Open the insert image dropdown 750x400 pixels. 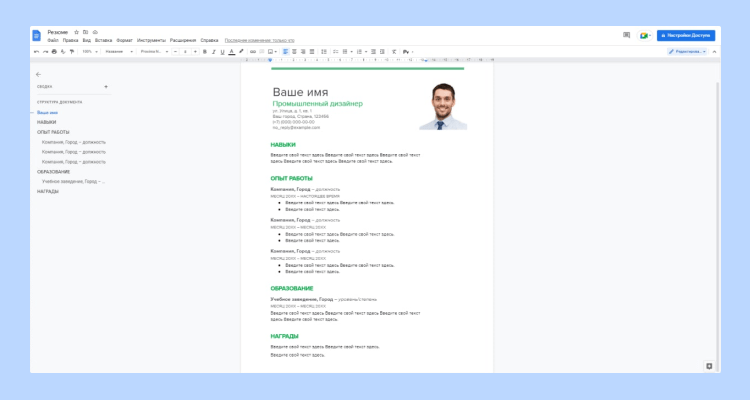(x=273, y=52)
